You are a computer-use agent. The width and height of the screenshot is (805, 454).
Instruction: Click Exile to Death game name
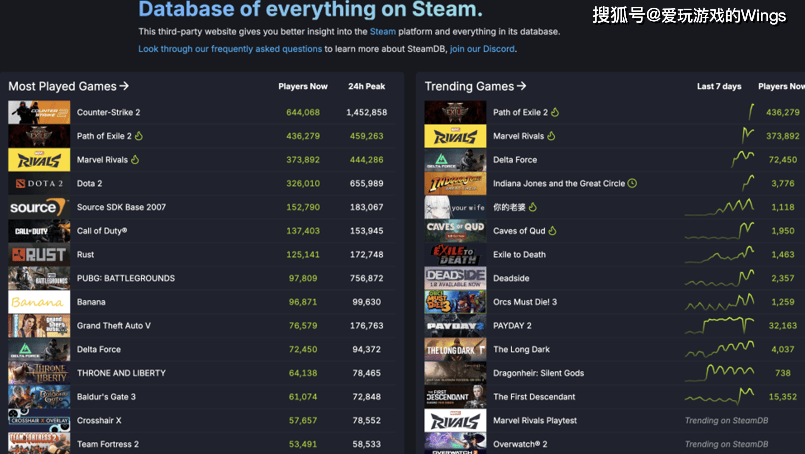[519, 254]
